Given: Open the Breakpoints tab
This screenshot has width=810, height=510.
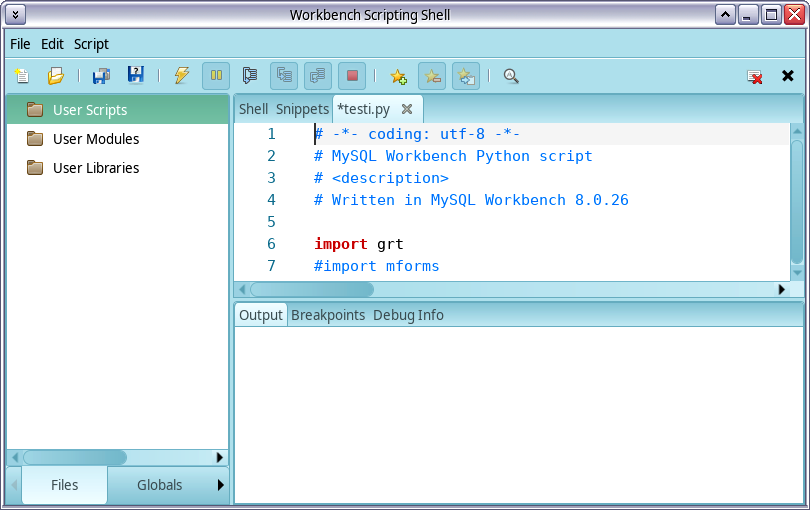Looking at the screenshot, I should 328,315.
